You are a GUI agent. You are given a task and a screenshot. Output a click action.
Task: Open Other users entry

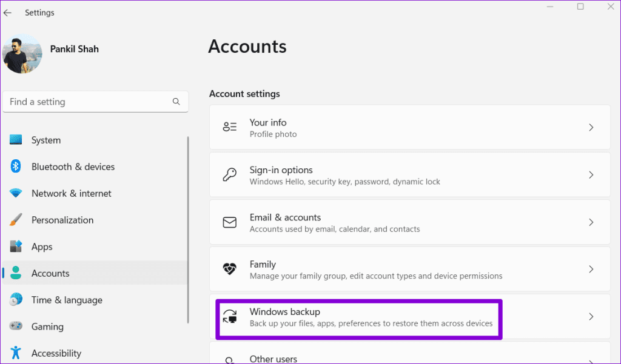(410, 353)
